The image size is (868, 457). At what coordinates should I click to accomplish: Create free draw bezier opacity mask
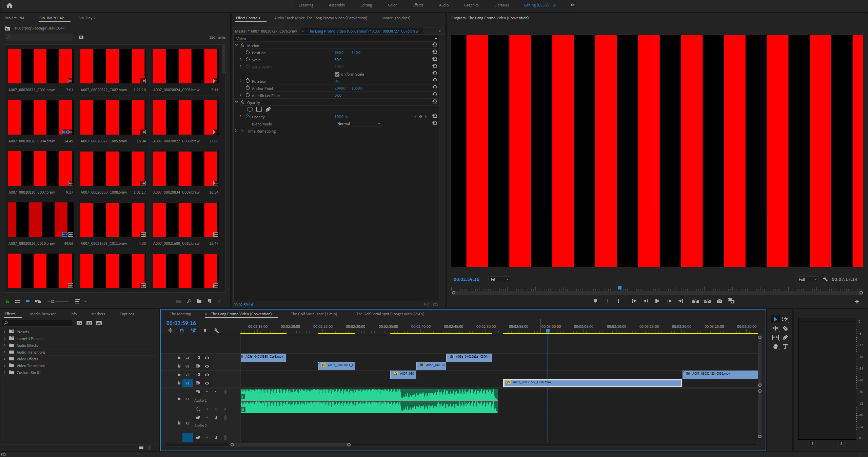click(x=268, y=109)
